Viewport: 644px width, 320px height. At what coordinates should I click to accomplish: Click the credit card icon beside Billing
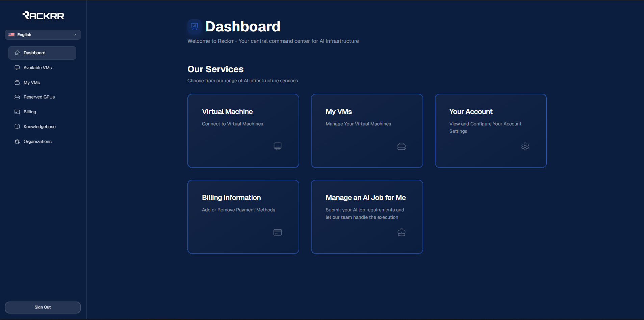coord(17,112)
